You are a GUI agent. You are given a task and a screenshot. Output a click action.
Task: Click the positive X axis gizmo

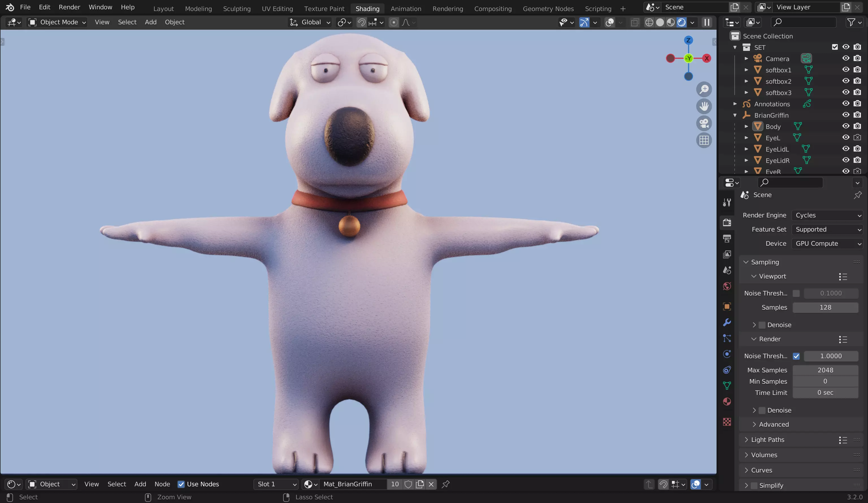(706, 58)
